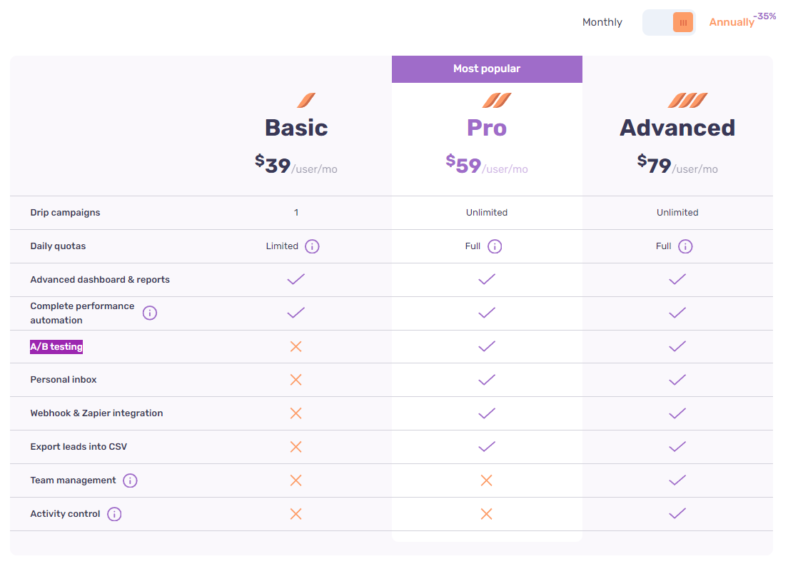This screenshot has width=788, height=564.
Task: Toggle the Monthly/Annually billing switch
Action: (669, 22)
